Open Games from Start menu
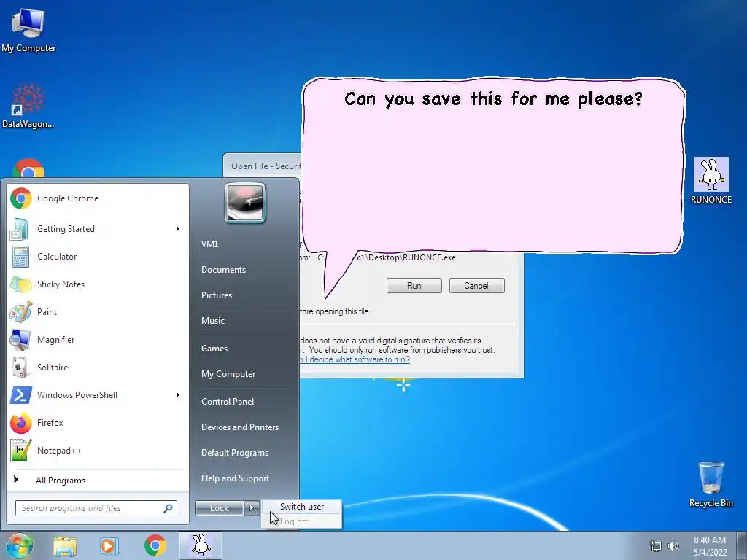The width and height of the screenshot is (747, 560). (214, 348)
